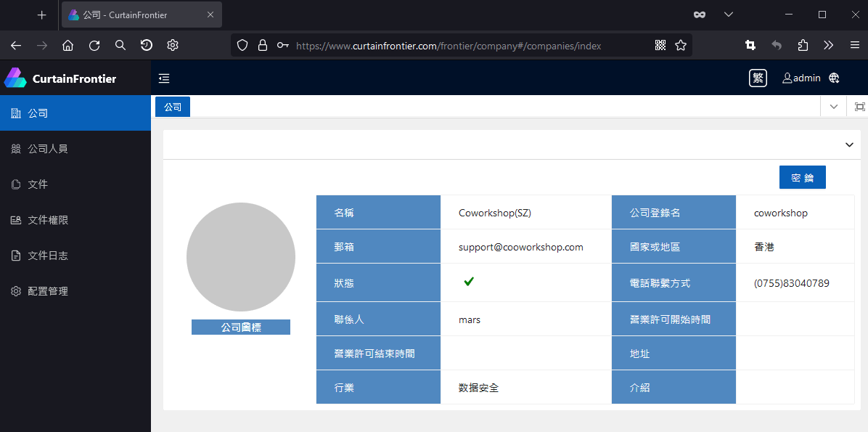Open the page tabs dropdown chevron
This screenshot has width=868, height=432.
834,106
